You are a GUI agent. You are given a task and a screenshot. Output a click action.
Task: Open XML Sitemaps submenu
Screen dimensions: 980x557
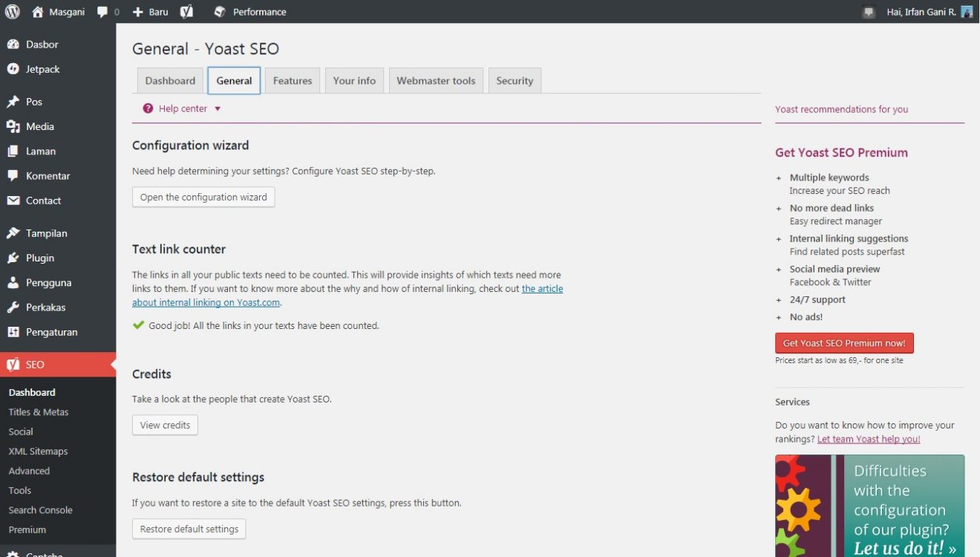[x=38, y=452]
